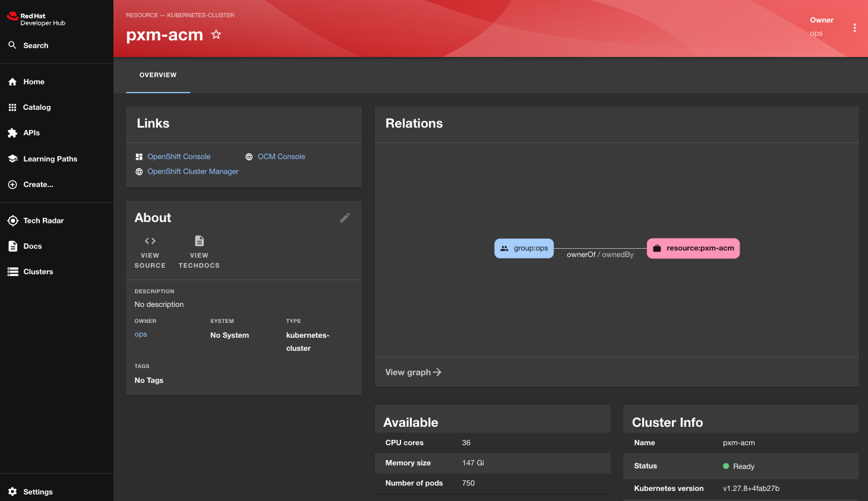The image size is (868, 501).
Task: Click View TechDocs document icon
Action: 200,241
